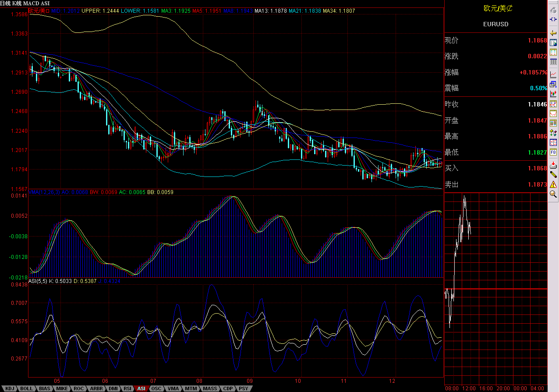Click the magnifying glass zoom icon

point(553,194)
